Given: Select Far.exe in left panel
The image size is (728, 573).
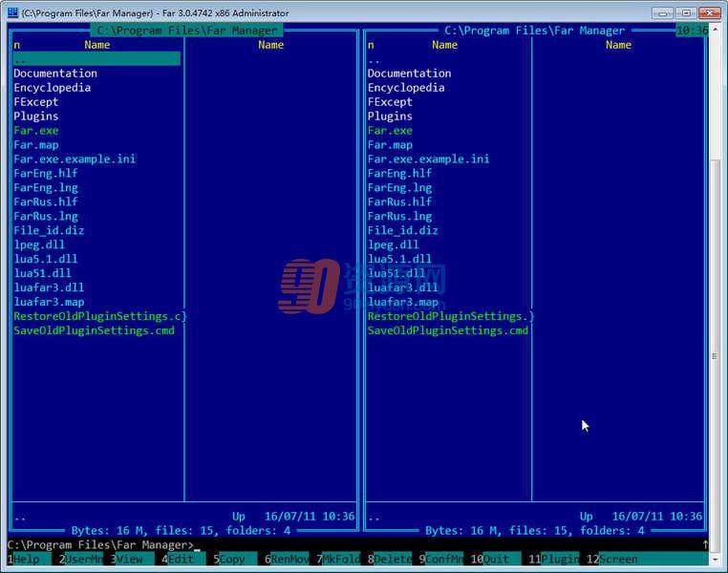Looking at the screenshot, I should (35, 131).
